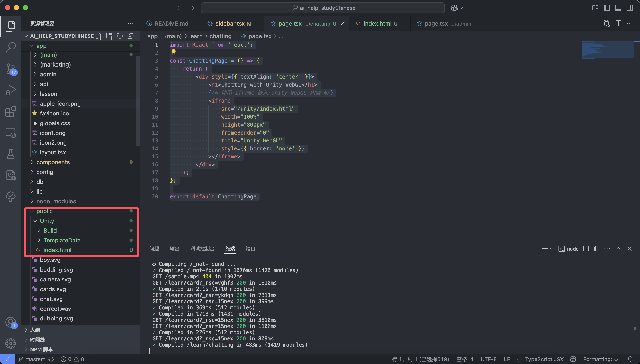Kill the active terminal with the trash icon
The height and width of the screenshot is (364, 640).
click(596, 249)
